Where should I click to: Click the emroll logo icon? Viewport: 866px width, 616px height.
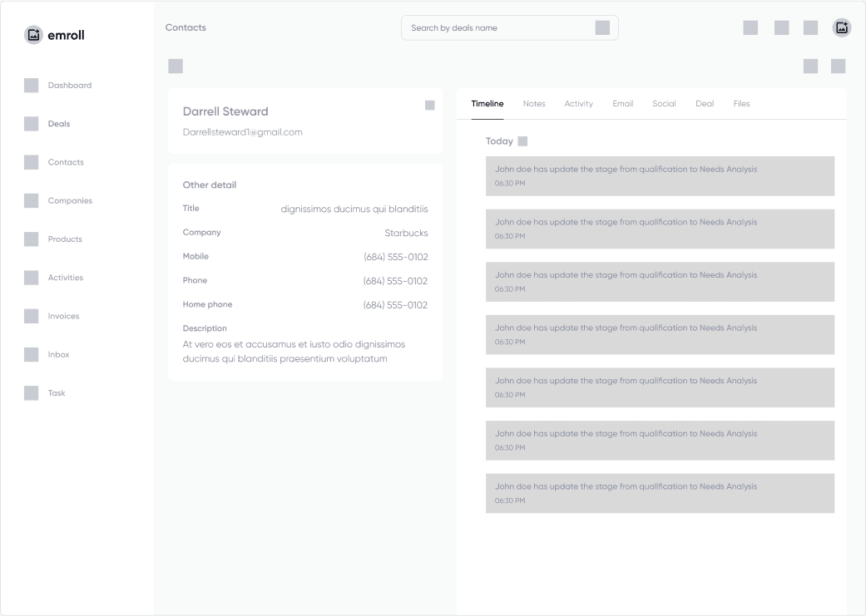click(x=33, y=34)
